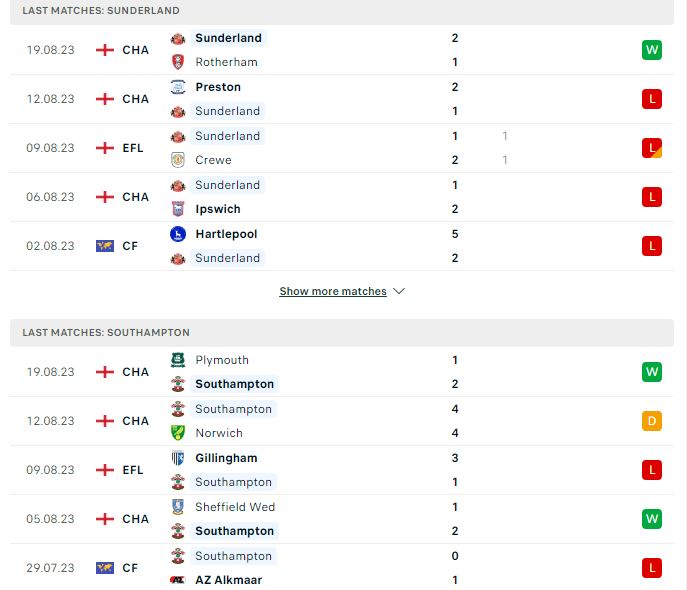Click the Ipswich club crest icon
This screenshot has width=687, height=590.
[178, 209]
